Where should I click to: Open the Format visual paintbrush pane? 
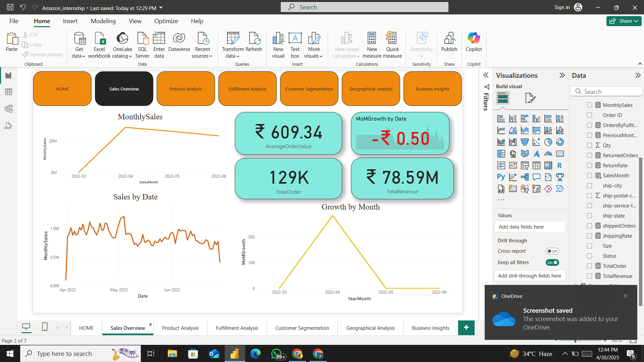pos(530,98)
